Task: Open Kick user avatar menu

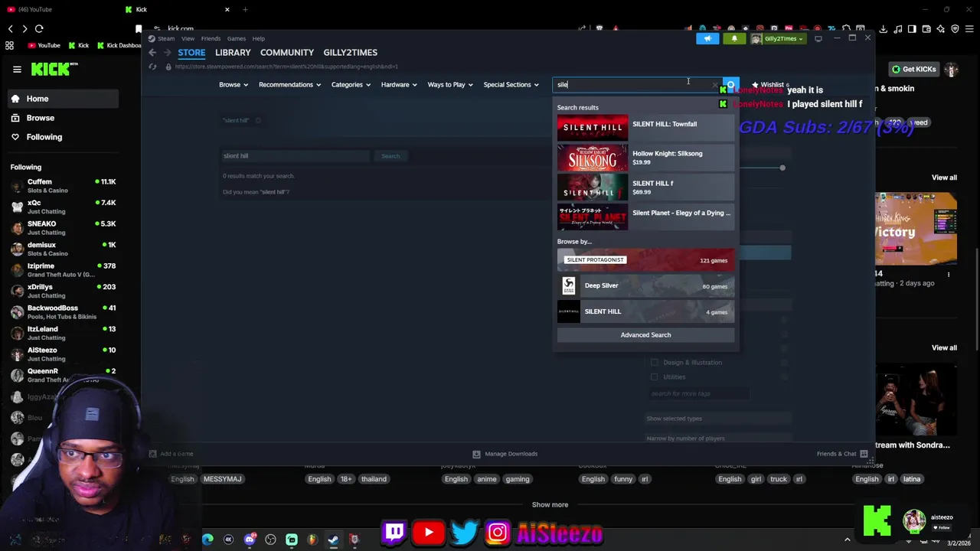Action: coord(951,70)
